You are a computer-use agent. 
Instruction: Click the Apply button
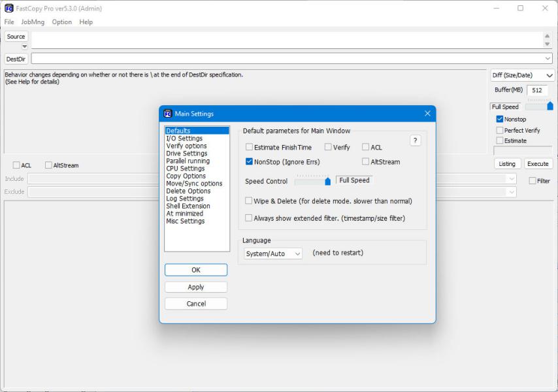(196, 287)
